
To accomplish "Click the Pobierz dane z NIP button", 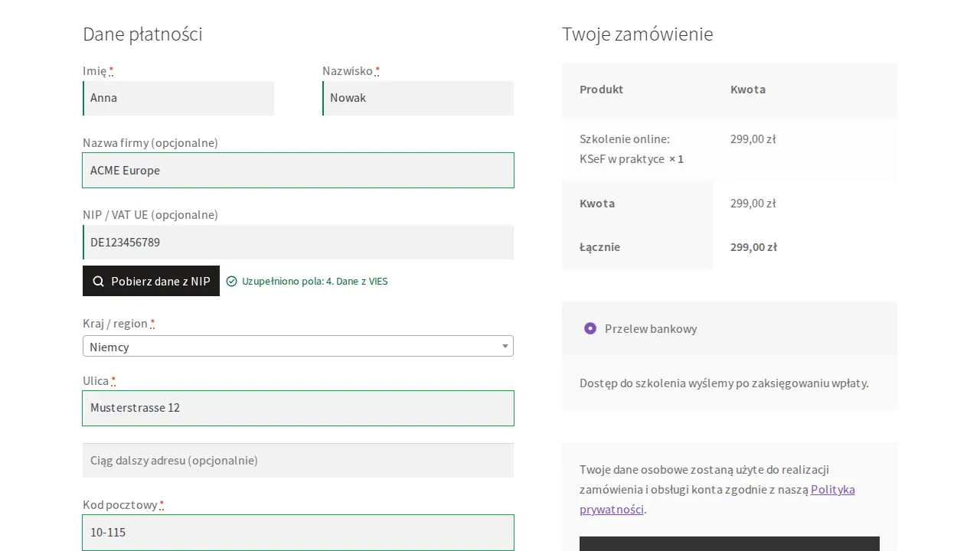I will click(x=151, y=281).
